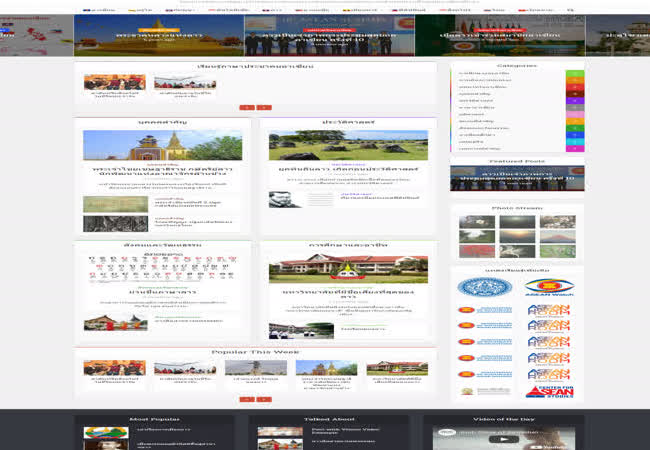The width and height of the screenshot is (650, 450).
Task: Open the golden stupa article headline link
Action: (162, 173)
